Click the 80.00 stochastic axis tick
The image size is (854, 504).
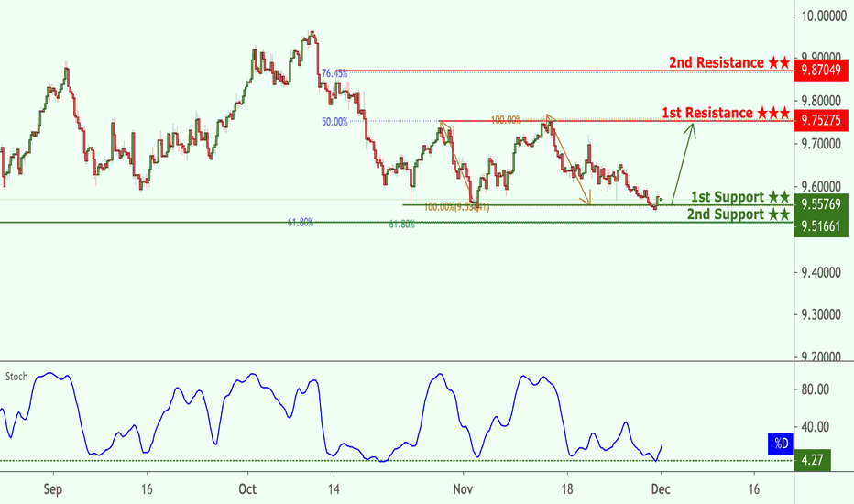[815, 389]
